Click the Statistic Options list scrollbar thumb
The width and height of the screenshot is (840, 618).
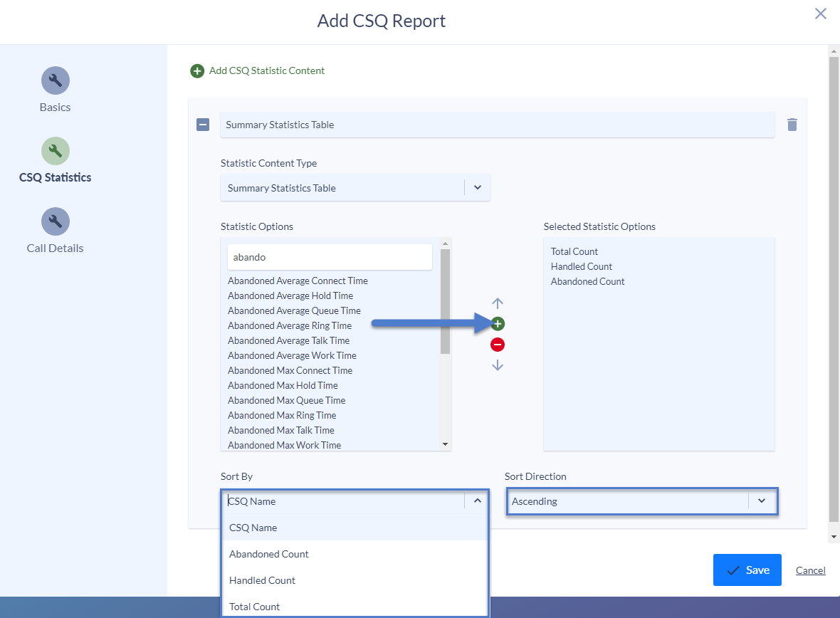coord(445,301)
